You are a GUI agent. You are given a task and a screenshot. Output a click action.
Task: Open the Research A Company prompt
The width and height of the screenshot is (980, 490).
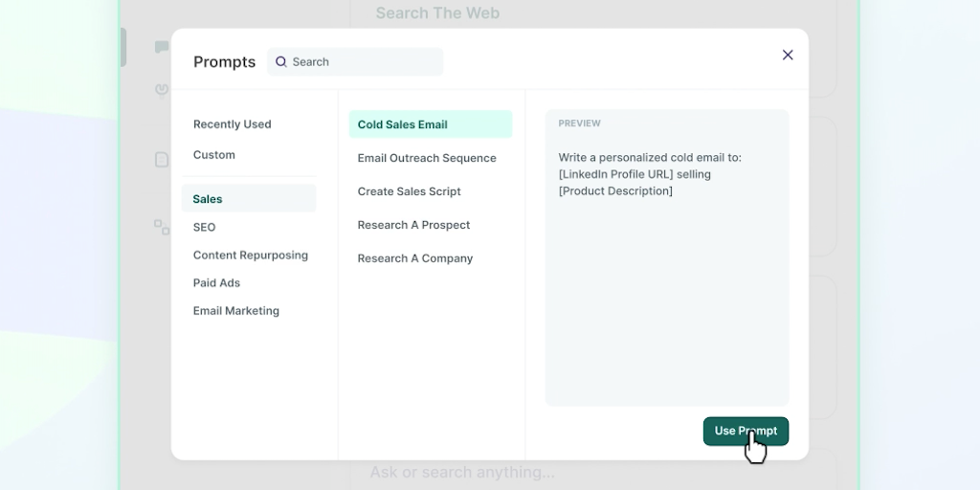[415, 258]
